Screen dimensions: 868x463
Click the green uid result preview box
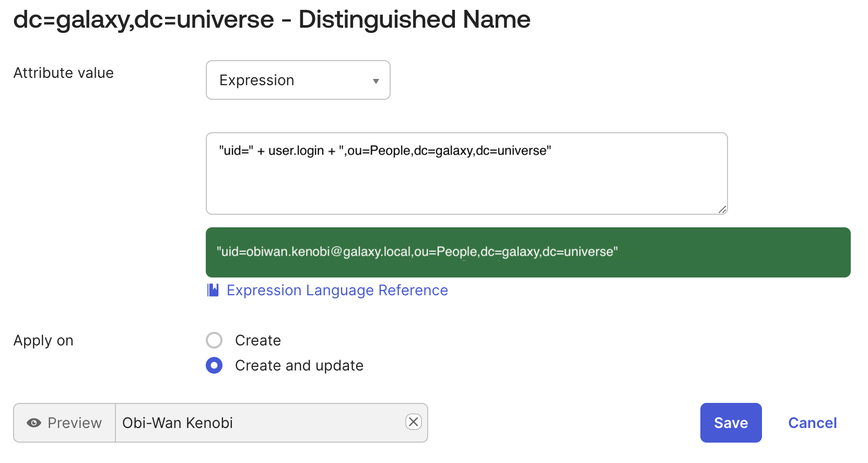point(527,252)
